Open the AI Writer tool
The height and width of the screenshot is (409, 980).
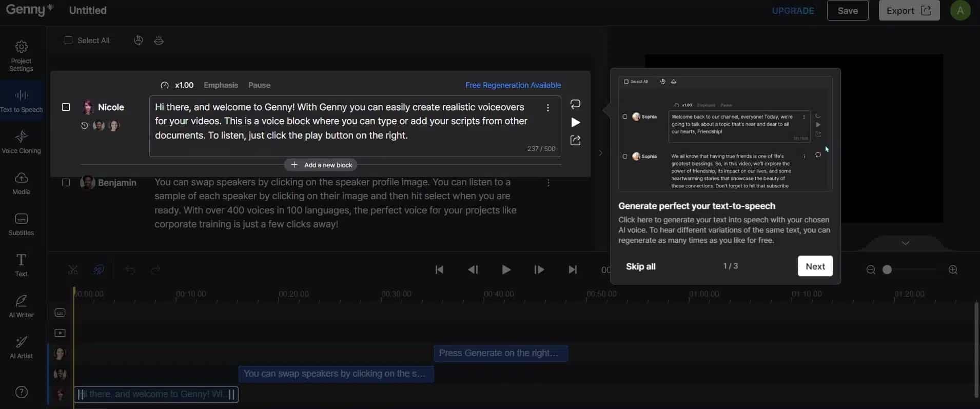pyautogui.click(x=21, y=306)
